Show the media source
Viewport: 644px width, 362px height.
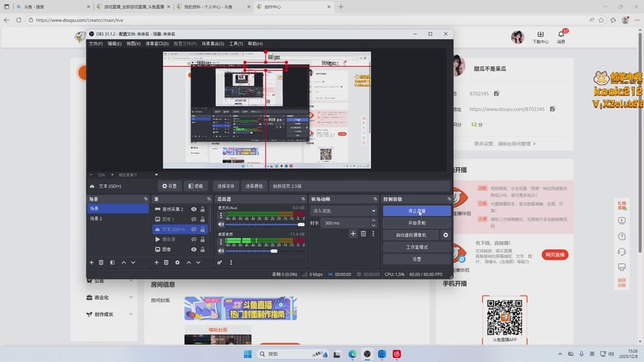coord(193,239)
